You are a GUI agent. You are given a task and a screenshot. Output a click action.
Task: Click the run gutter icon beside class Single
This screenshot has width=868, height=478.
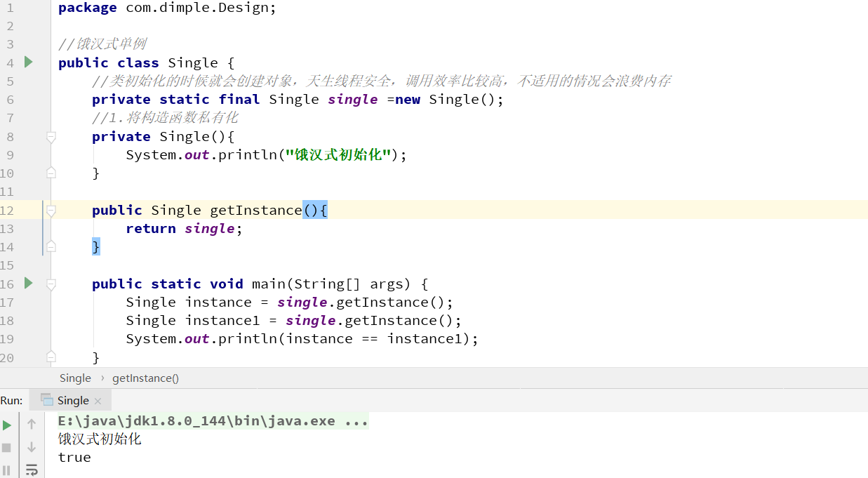pos(29,62)
